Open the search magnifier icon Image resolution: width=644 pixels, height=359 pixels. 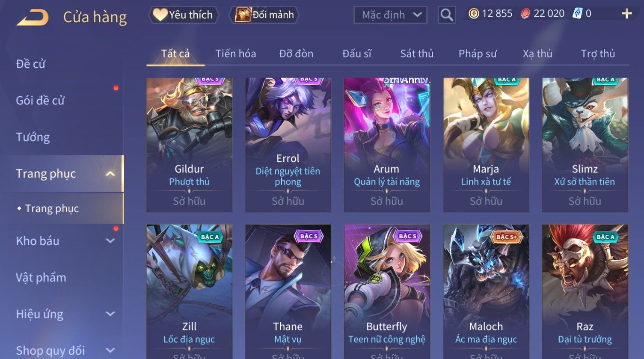(447, 15)
